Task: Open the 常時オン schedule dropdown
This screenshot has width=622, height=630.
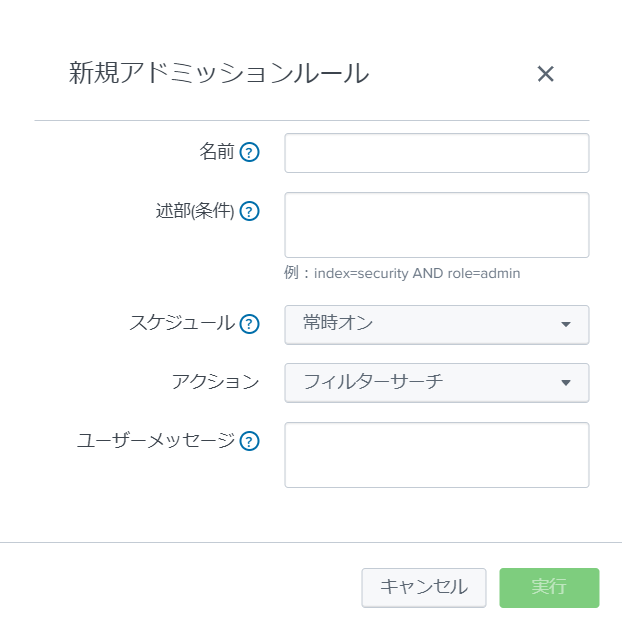Action: (420, 324)
